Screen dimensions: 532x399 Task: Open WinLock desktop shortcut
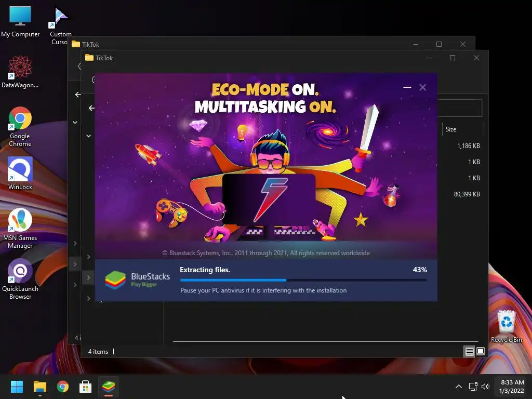[20, 174]
